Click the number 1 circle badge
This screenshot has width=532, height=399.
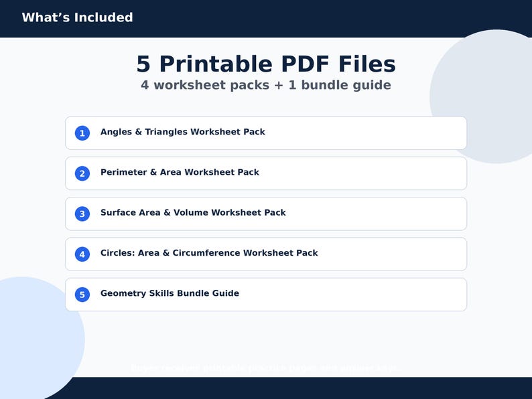(x=82, y=133)
